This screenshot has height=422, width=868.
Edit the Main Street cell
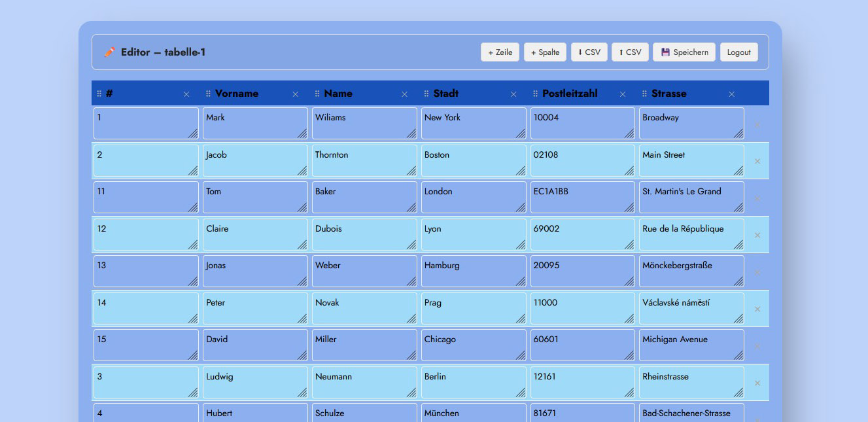pyautogui.click(x=691, y=160)
